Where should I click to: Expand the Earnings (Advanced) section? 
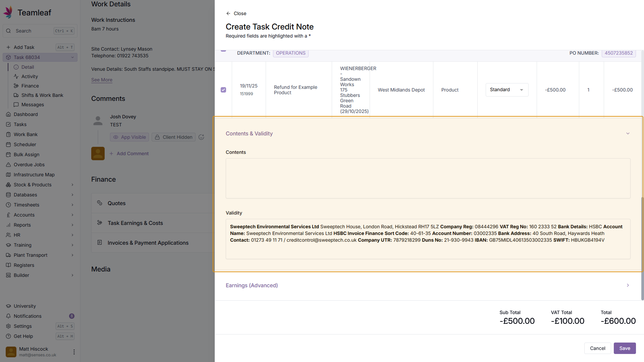pos(628,285)
